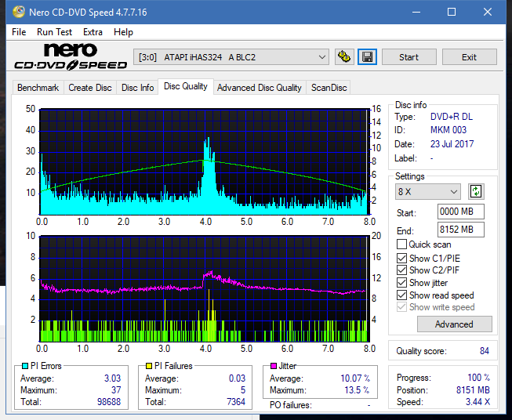This screenshot has width=512, height=420.
Task: Click the Speed 3.44 X value
Action: [x=478, y=402]
